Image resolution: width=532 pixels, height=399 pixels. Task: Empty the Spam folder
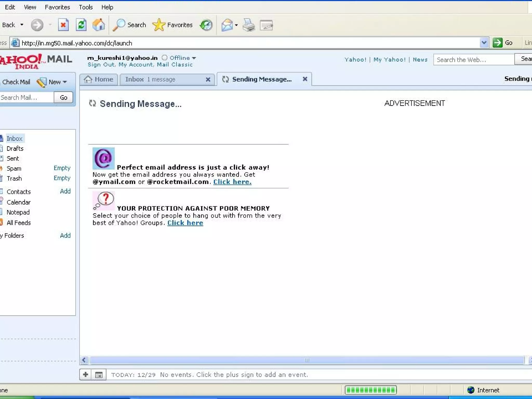(62, 168)
